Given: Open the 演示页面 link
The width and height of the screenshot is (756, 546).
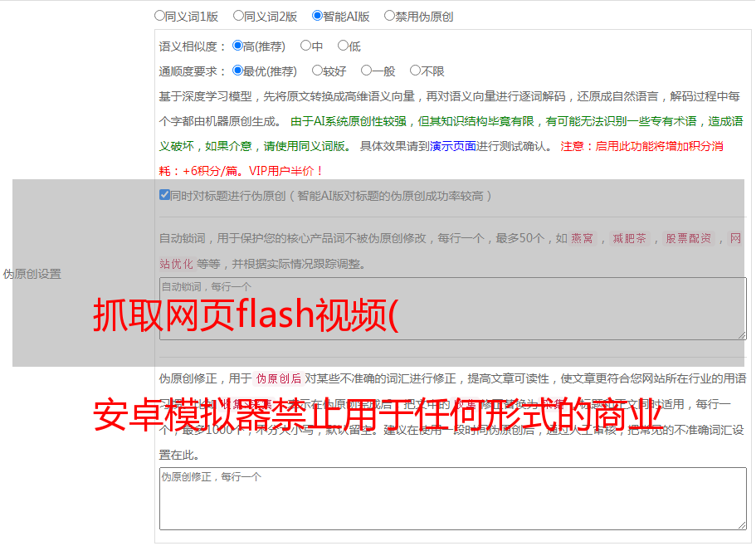Looking at the screenshot, I should point(452,146).
